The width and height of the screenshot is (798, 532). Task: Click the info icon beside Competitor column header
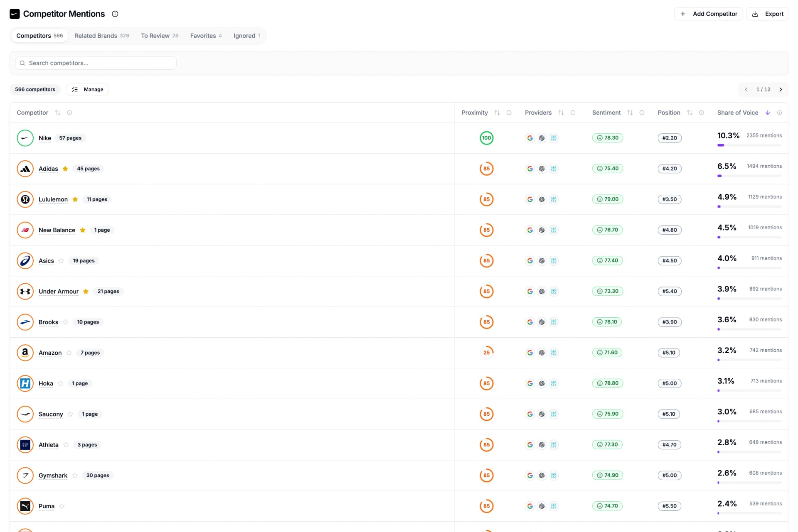69,113
